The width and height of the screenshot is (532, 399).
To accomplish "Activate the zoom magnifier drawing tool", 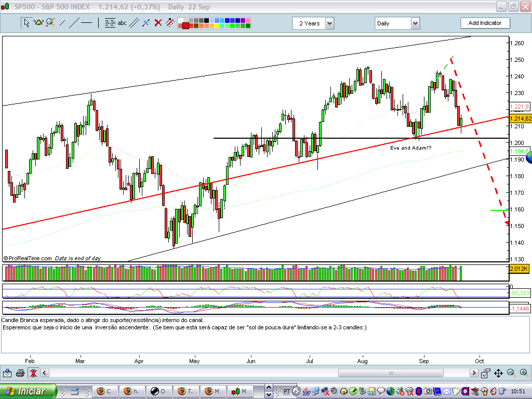I will pyautogui.click(x=49, y=22).
